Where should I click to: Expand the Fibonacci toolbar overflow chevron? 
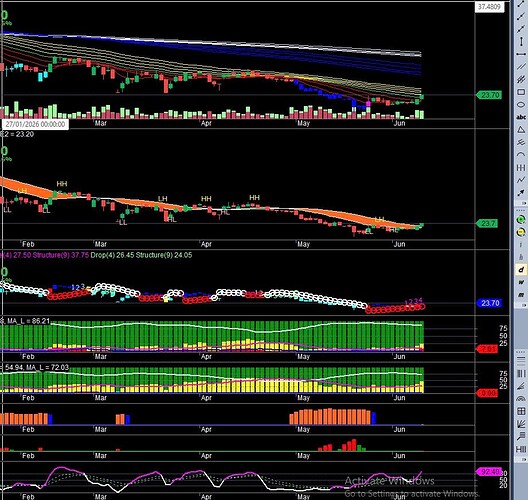pos(524,459)
